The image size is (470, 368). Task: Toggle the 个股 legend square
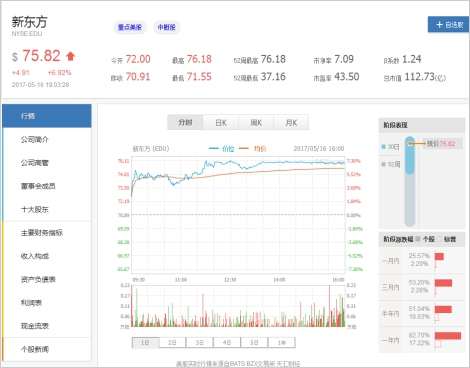tap(418, 239)
